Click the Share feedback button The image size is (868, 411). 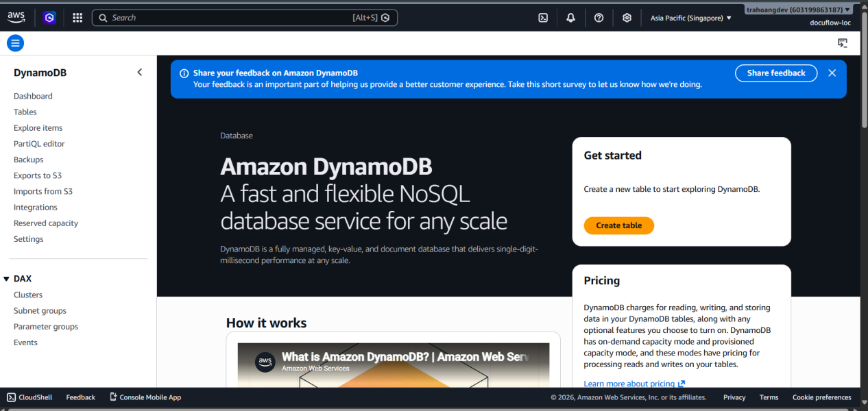(776, 73)
